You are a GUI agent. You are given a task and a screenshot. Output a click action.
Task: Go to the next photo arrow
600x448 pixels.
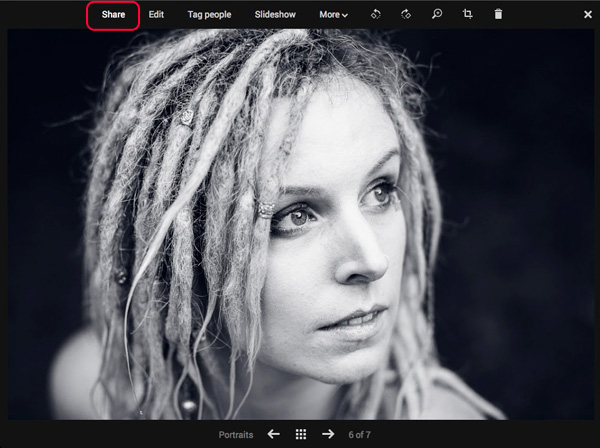point(328,434)
